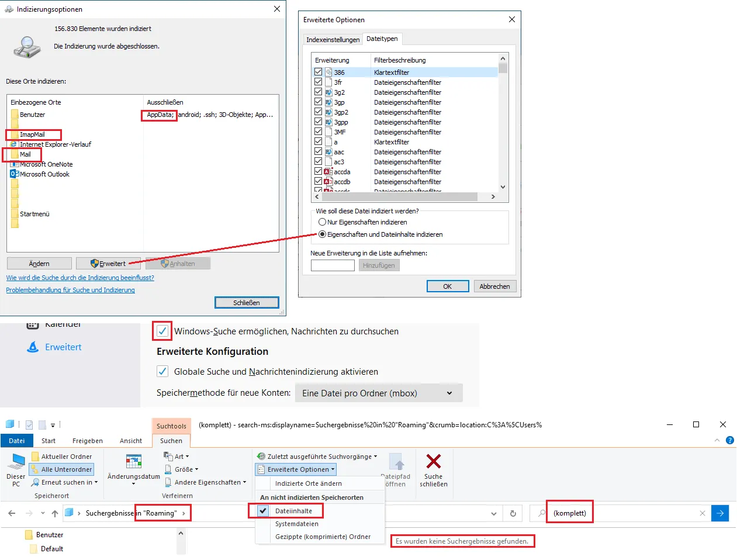Select Nur Eigenschaften indizieren radio button
Image resolution: width=737 pixels, height=560 pixels.
[322, 222]
